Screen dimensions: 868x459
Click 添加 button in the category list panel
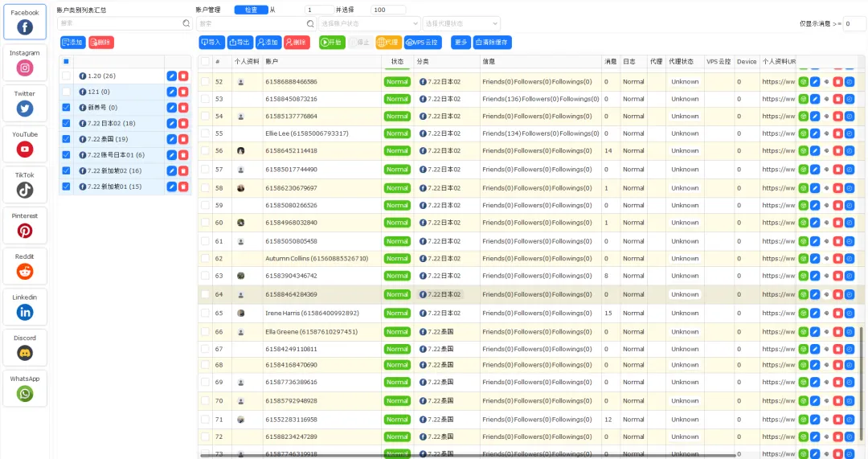pos(72,42)
